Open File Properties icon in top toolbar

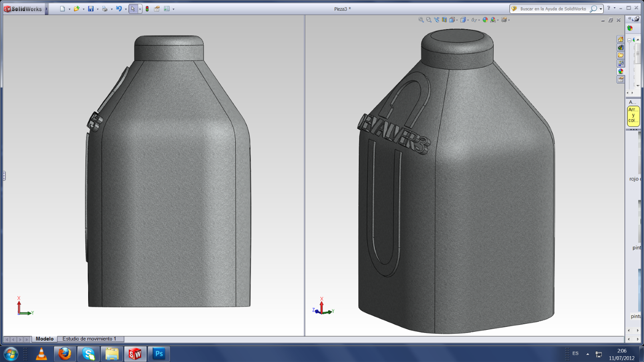(157, 9)
